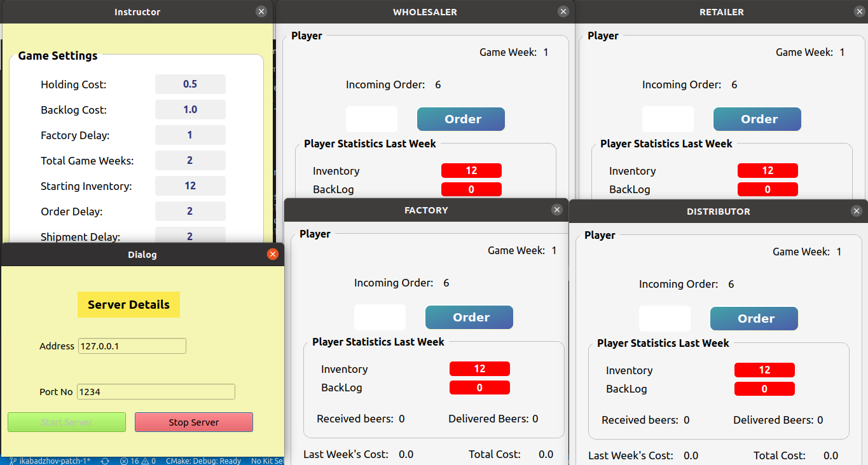Select the Backlog Cost value 1.0

pos(190,109)
